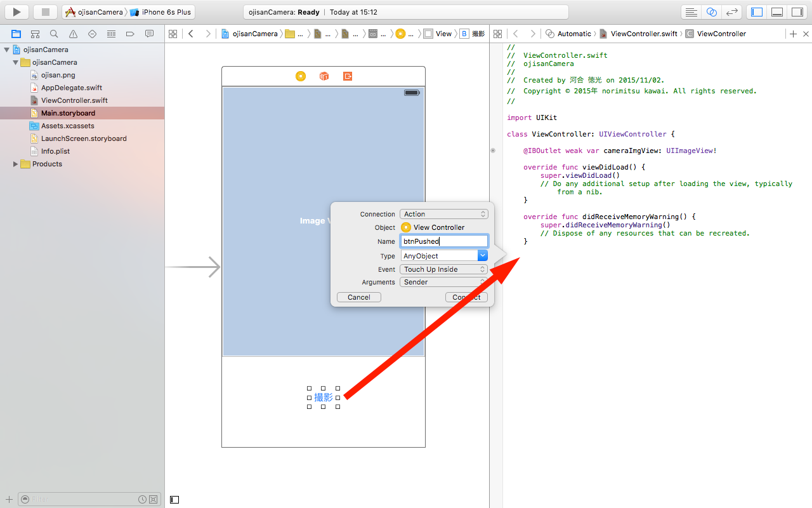Open the Search navigator magnifying glass
Image resolution: width=812 pixels, height=508 pixels.
click(x=54, y=33)
